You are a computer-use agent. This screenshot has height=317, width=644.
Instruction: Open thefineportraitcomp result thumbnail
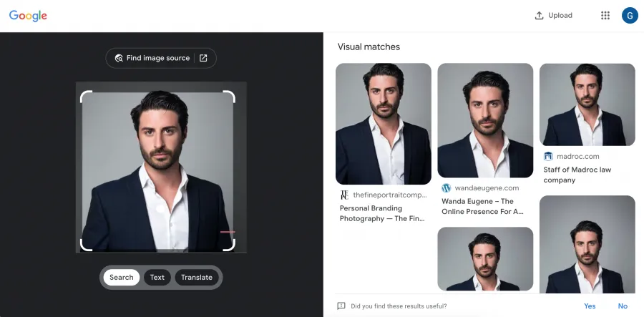384,124
